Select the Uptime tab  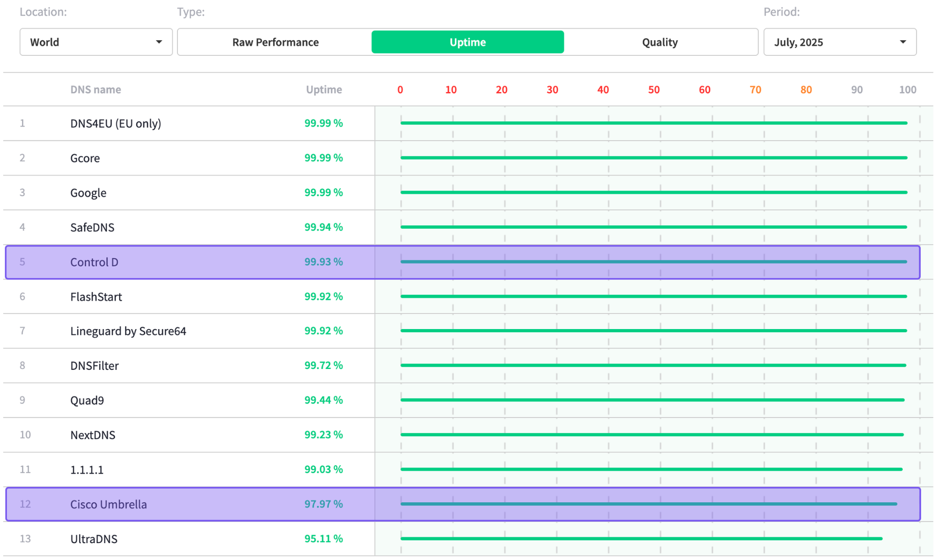click(468, 42)
